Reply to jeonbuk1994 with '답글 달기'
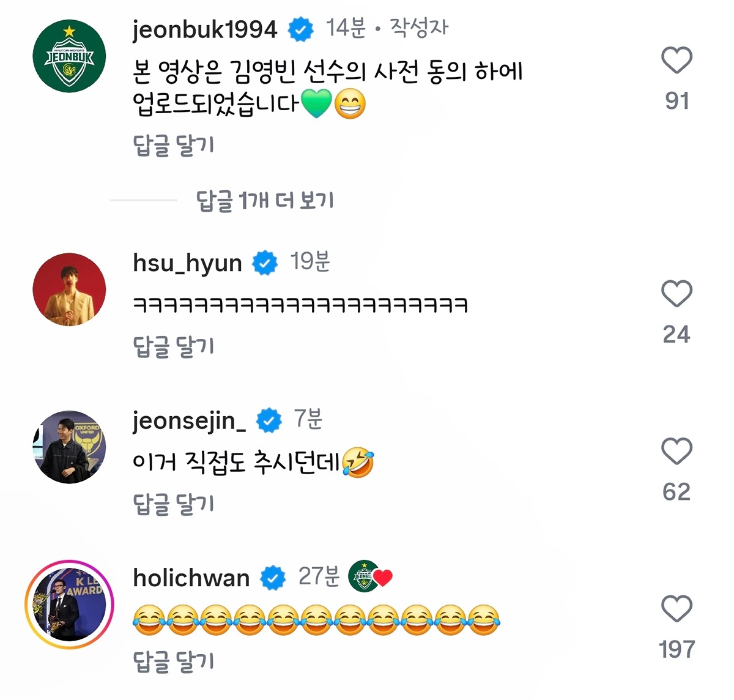The width and height of the screenshot is (734, 700). pyautogui.click(x=174, y=146)
